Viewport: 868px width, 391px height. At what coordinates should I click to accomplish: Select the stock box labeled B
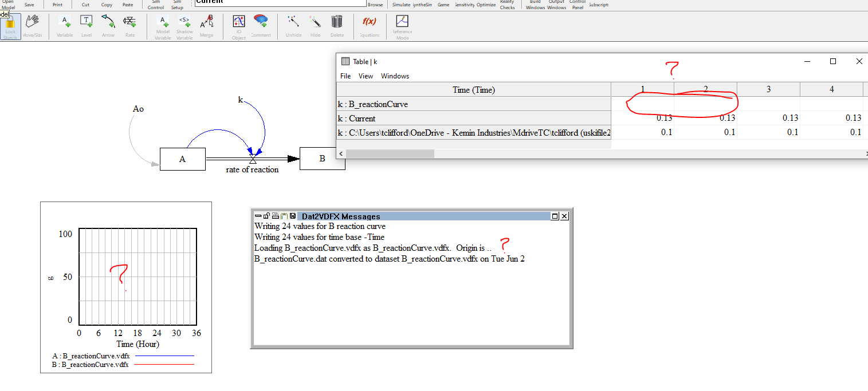(322, 159)
